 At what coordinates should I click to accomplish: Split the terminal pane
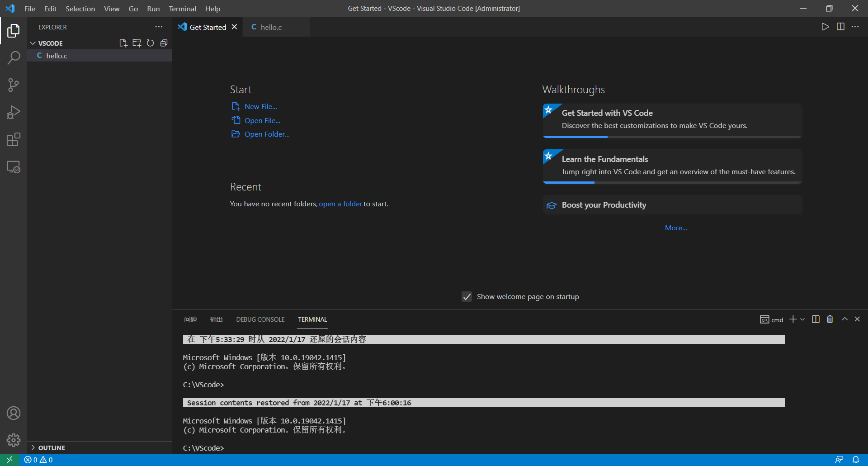coord(815,319)
